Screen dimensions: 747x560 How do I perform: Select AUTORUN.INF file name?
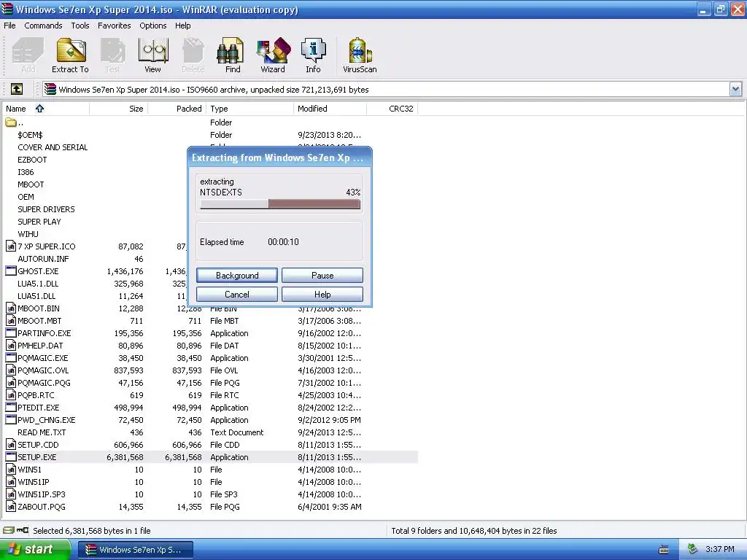tap(43, 259)
